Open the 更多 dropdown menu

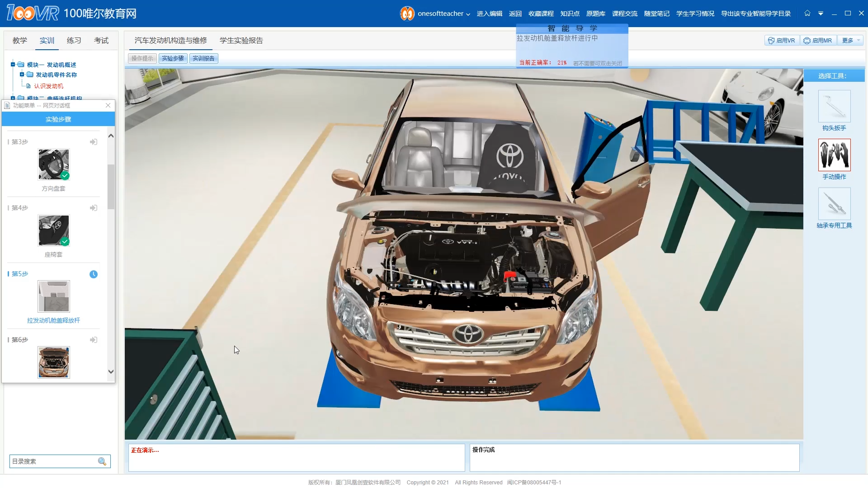click(x=850, y=40)
